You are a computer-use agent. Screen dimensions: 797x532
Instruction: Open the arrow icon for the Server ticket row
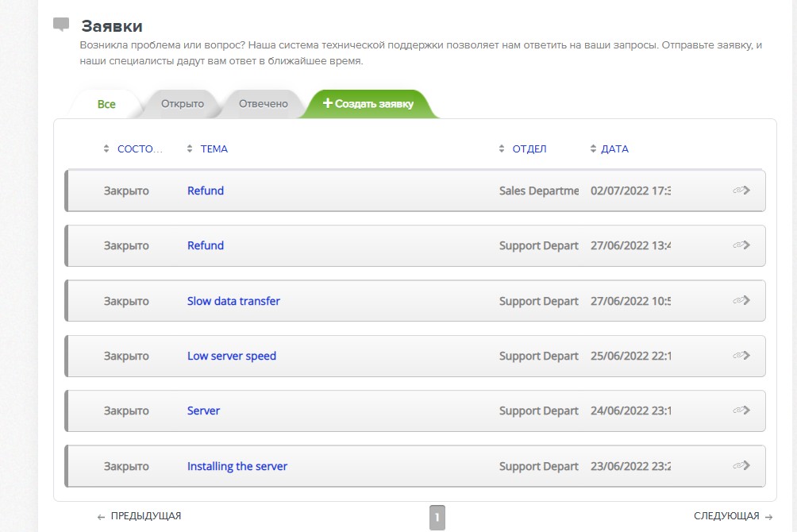[741, 410]
